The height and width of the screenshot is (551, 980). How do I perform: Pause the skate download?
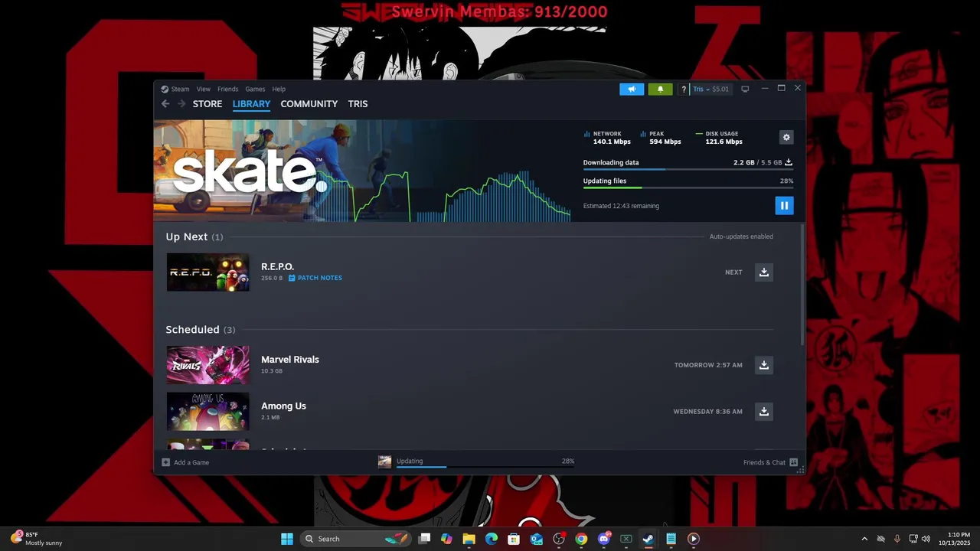point(784,205)
